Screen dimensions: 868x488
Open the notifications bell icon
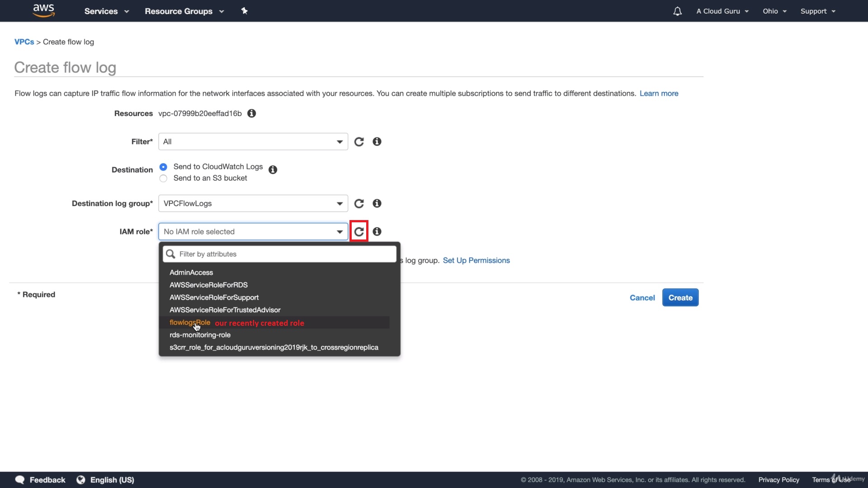coord(677,11)
